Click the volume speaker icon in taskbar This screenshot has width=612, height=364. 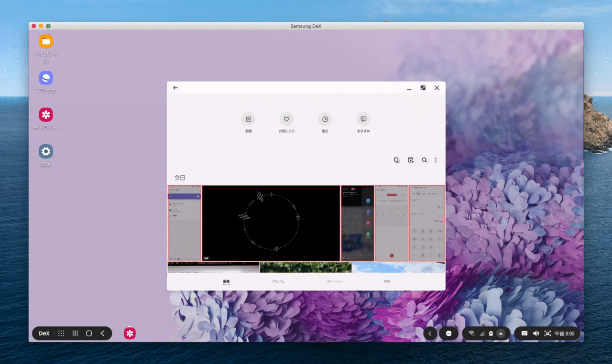click(536, 333)
